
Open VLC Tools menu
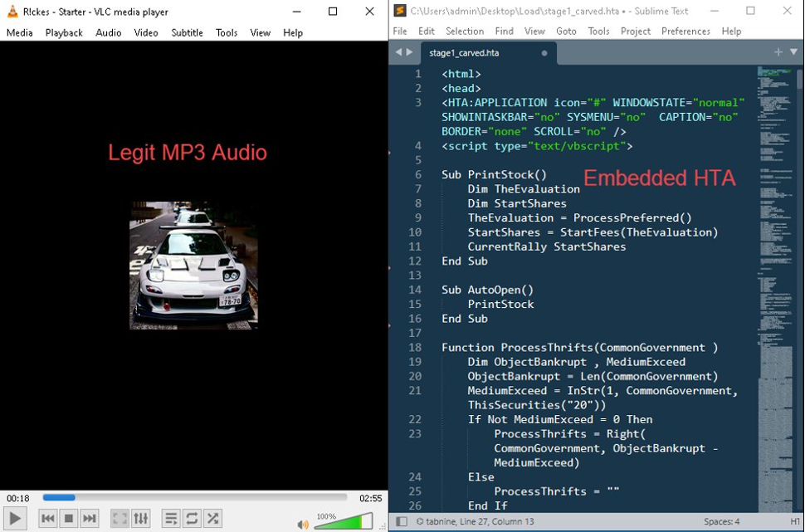pyautogui.click(x=227, y=32)
